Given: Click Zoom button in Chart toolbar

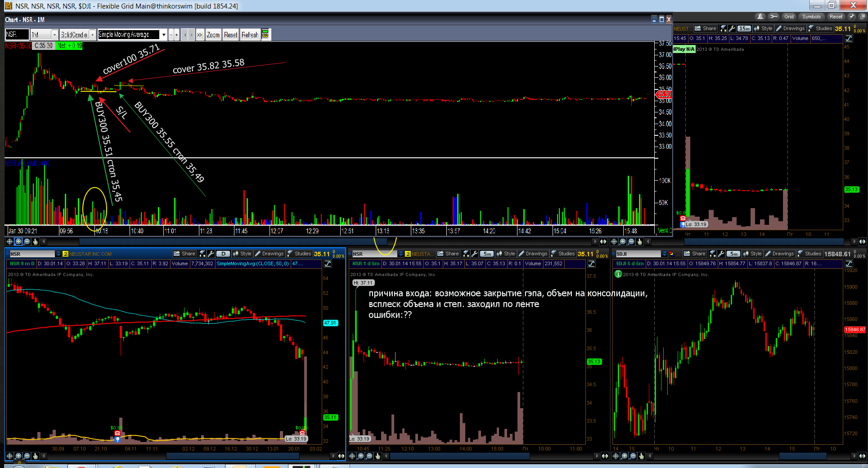Looking at the screenshot, I should (x=213, y=35).
